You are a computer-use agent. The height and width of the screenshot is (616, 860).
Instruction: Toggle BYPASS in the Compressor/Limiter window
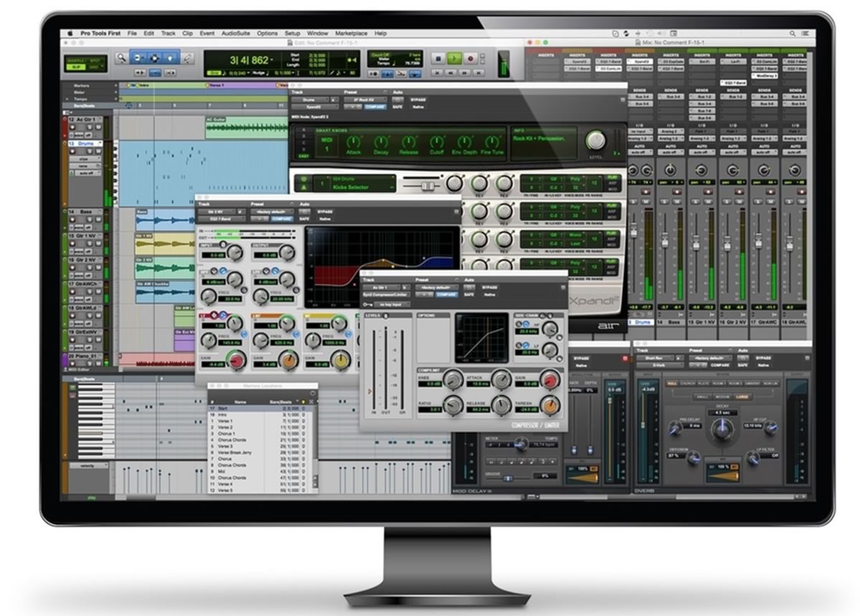point(489,287)
